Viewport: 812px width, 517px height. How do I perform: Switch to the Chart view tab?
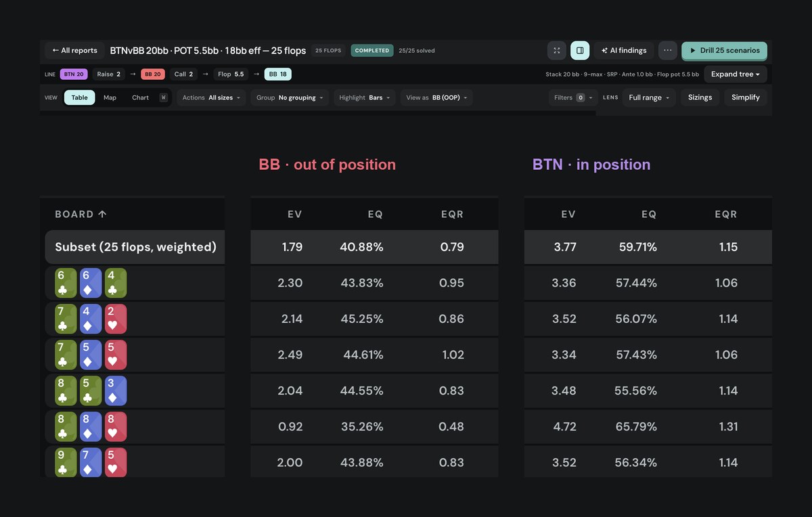coord(140,97)
